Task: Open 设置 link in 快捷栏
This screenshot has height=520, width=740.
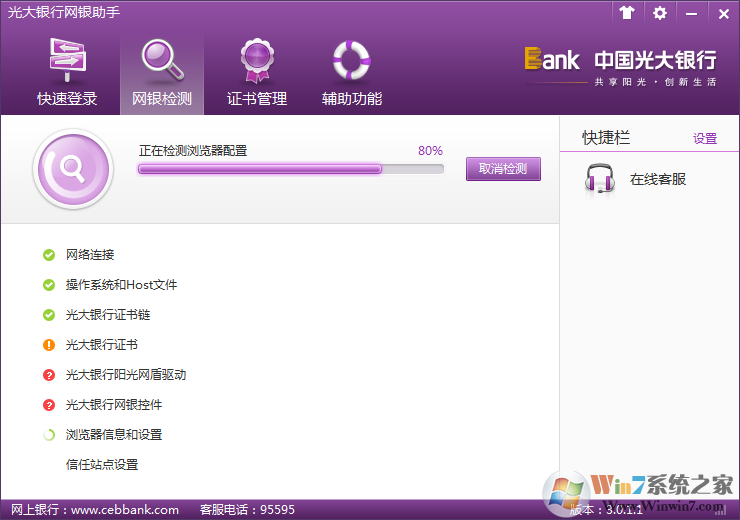Action: [x=705, y=139]
